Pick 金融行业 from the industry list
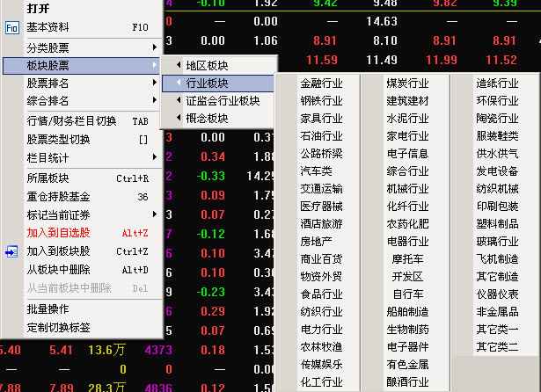Viewport: 541px width, 392px height. (x=321, y=83)
